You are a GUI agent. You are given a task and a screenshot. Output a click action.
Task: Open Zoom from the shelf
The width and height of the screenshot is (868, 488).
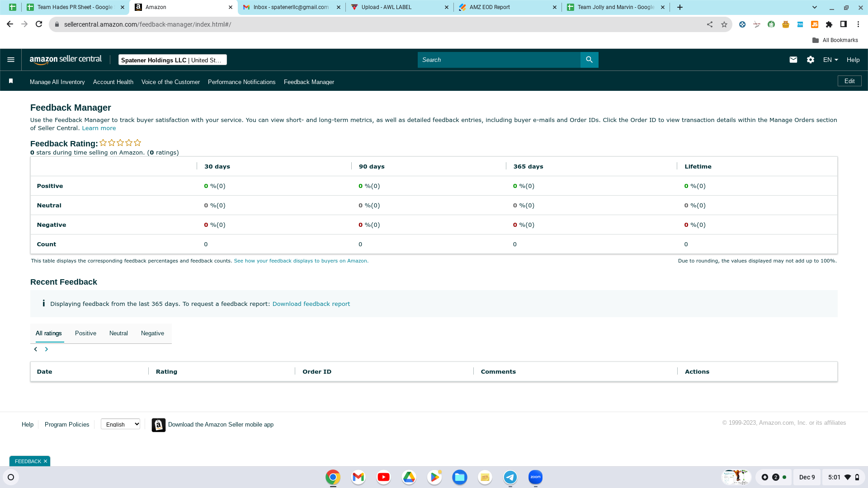(x=535, y=477)
